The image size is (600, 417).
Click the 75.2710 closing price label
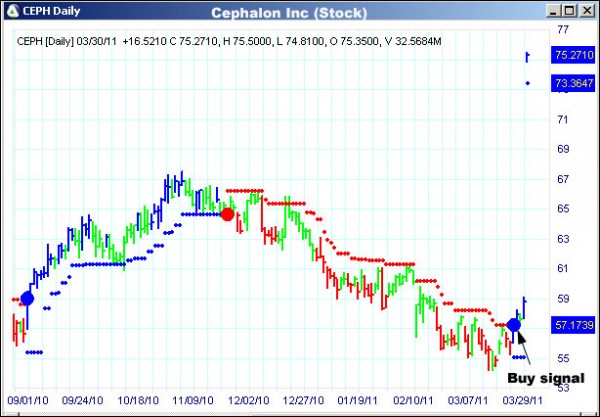573,55
